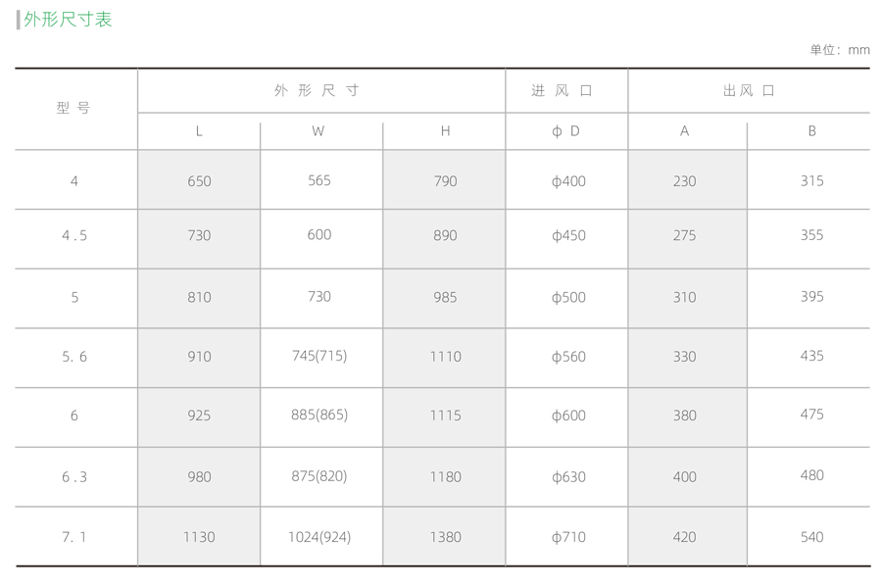This screenshot has height=588, width=882.
Task: Click model 7.1 row label
Action: coord(74,537)
